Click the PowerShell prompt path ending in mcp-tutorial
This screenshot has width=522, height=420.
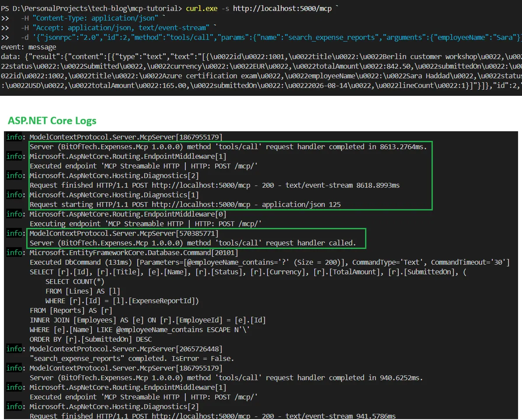[x=91, y=8]
